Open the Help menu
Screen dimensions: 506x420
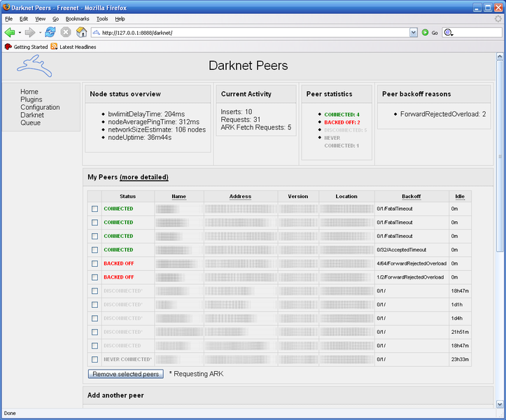[x=120, y=19]
